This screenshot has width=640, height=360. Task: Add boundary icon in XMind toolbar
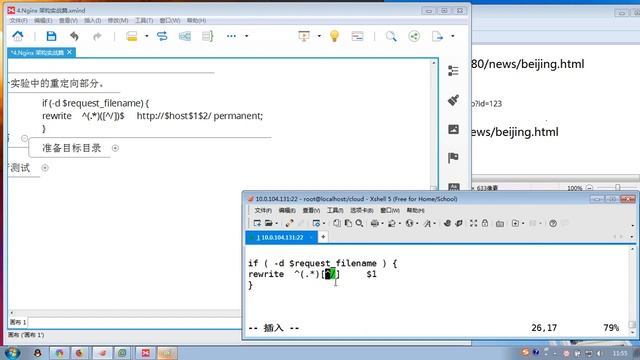coord(185,36)
